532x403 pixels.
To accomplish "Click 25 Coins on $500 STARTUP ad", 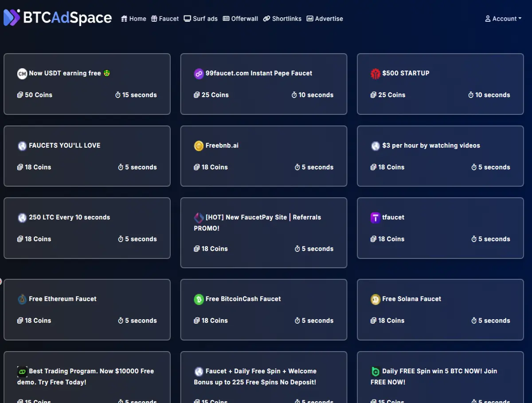I will point(388,95).
